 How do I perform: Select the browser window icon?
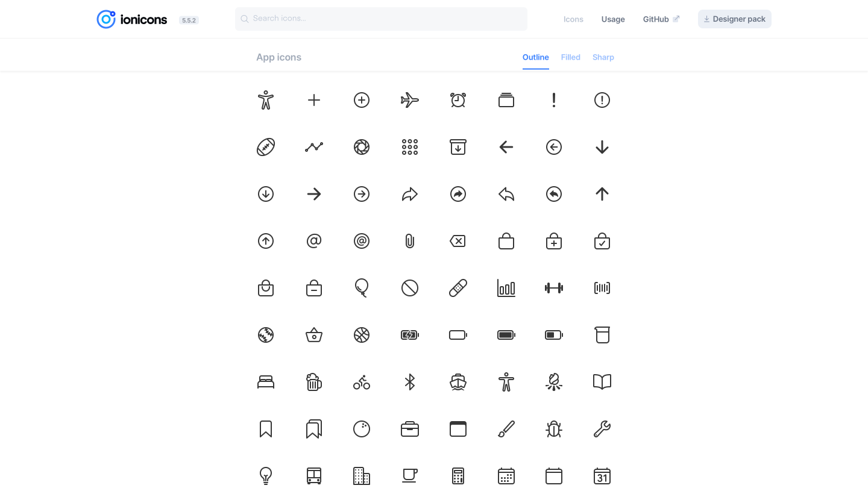pos(458,429)
